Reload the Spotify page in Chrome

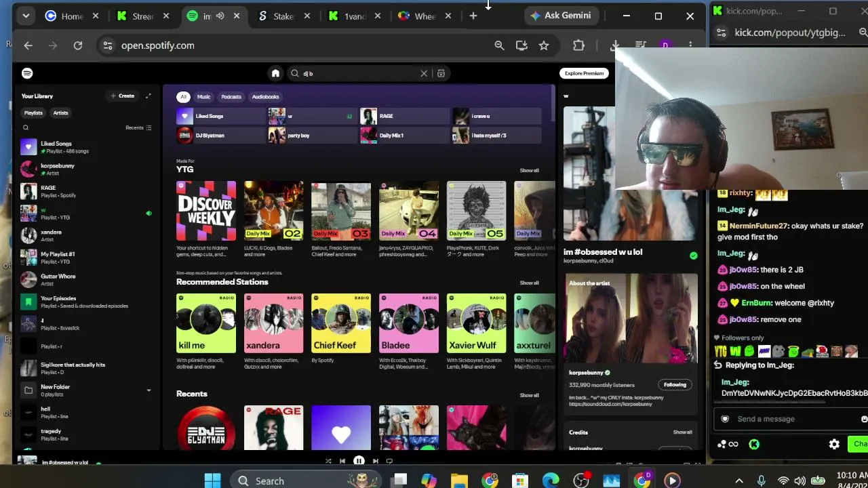78,45
